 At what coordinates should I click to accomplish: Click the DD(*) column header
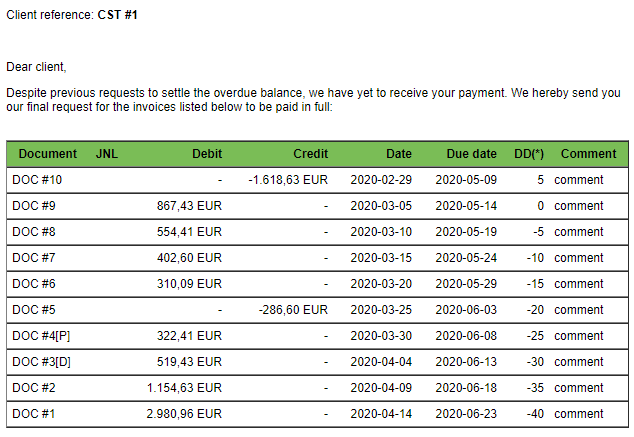coord(529,154)
